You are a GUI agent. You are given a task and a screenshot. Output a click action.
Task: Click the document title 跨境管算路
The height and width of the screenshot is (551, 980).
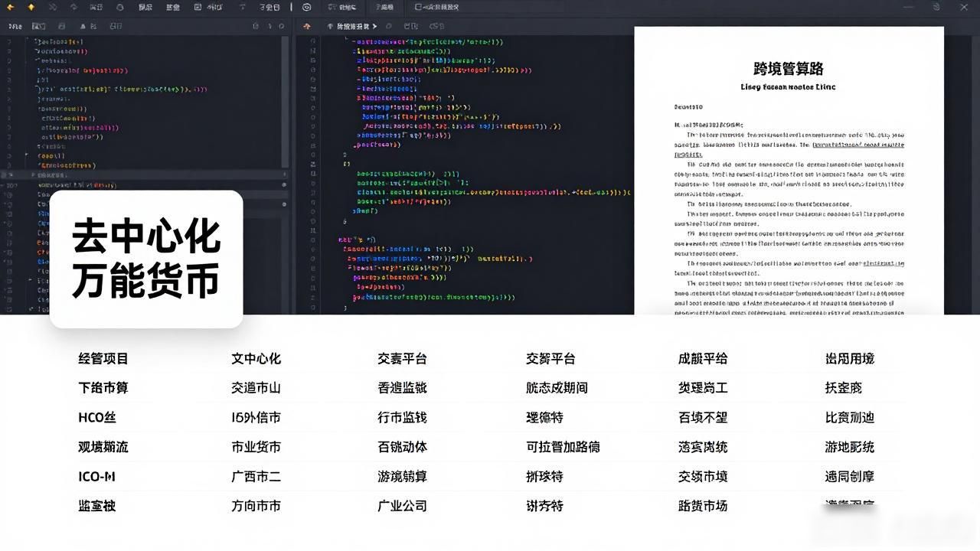(789, 68)
